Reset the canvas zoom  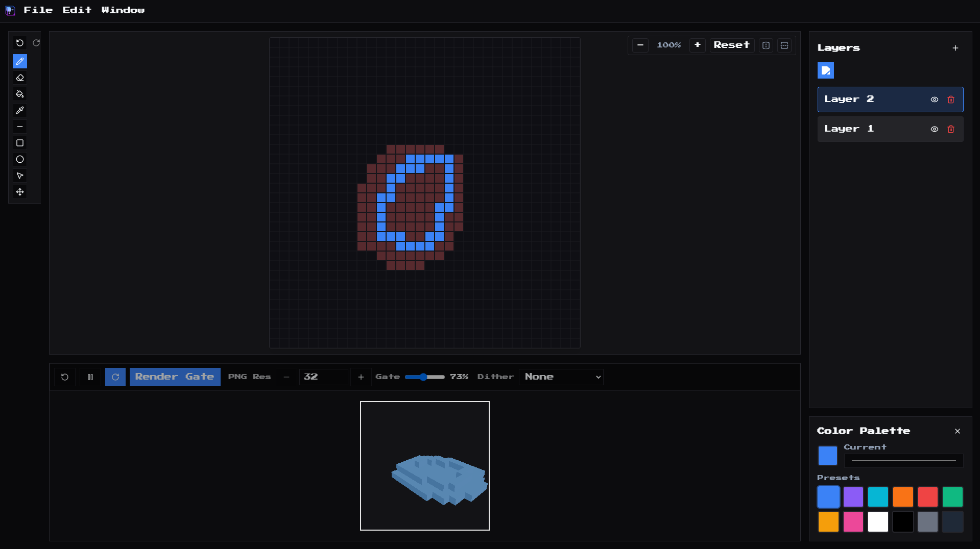(732, 45)
